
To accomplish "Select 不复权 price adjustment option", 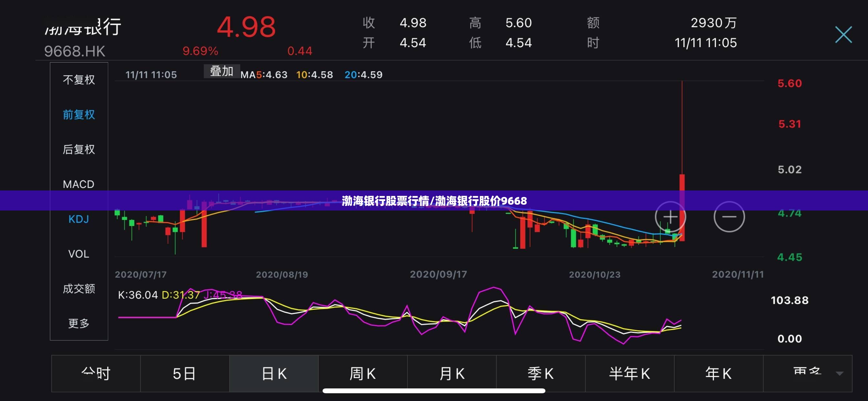I will tap(79, 80).
